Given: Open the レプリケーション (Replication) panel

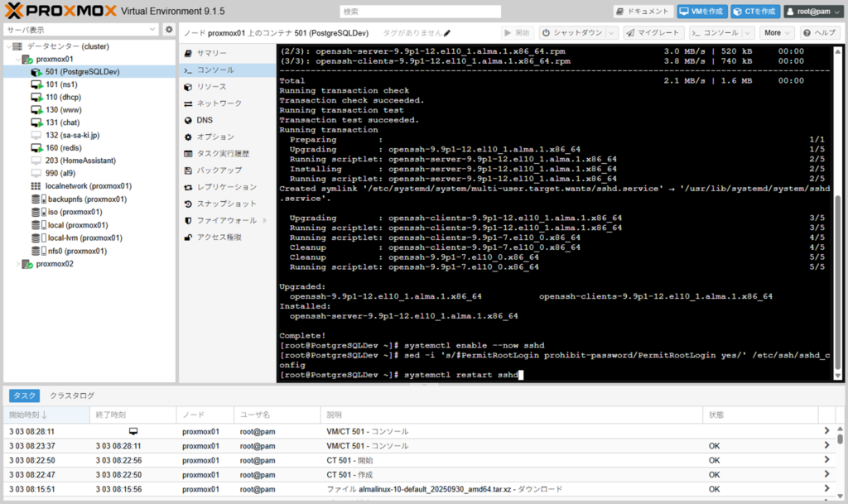Looking at the screenshot, I should click(x=226, y=187).
